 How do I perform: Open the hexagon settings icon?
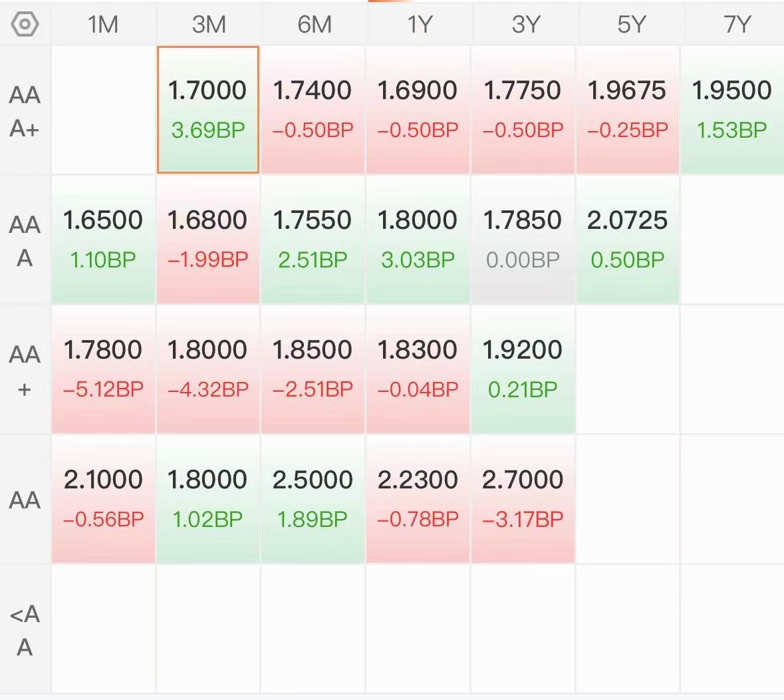[x=25, y=24]
